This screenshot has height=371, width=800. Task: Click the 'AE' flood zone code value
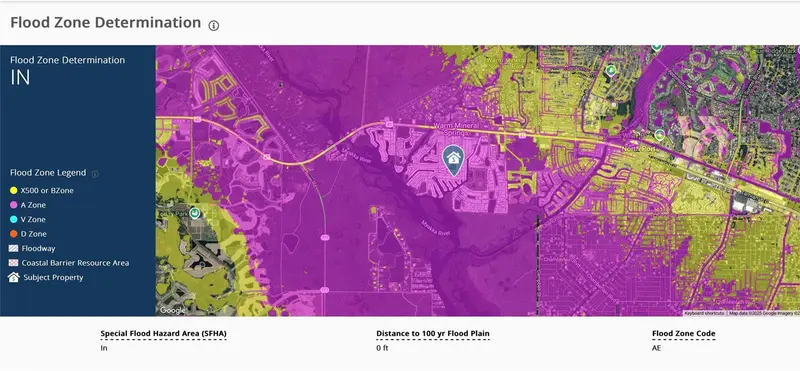(x=656, y=348)
